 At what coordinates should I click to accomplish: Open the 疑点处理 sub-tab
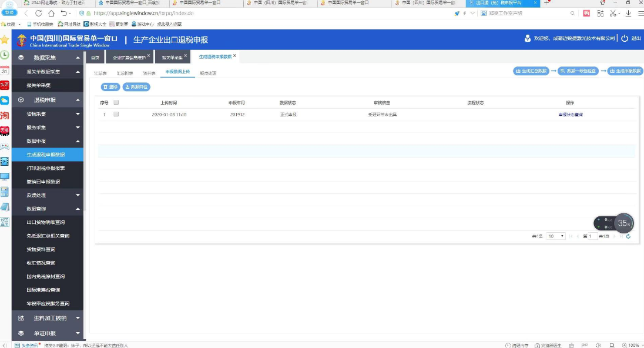[208, 73]
